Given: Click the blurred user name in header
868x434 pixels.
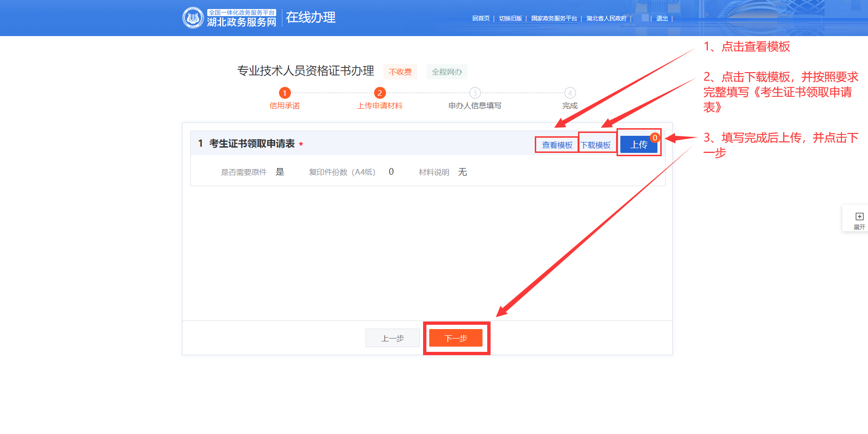Looking at the screenshot, I should pos(645,18).
